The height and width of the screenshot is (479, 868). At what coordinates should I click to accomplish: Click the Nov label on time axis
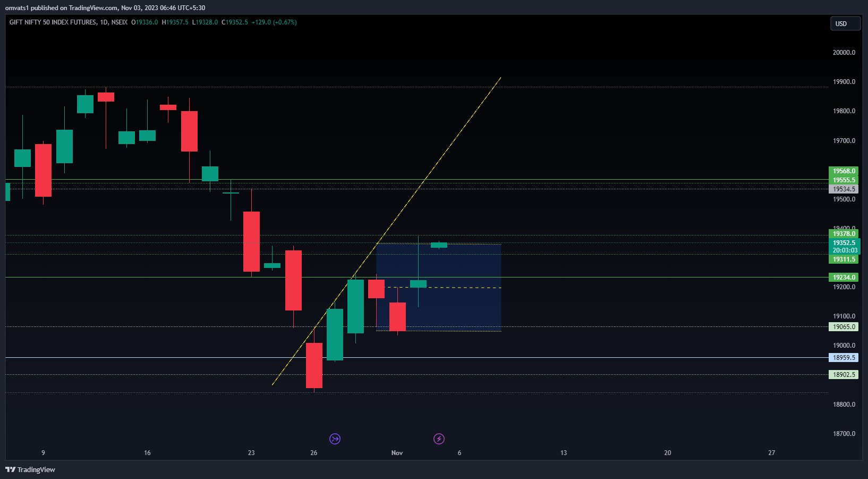pos(397,453)
